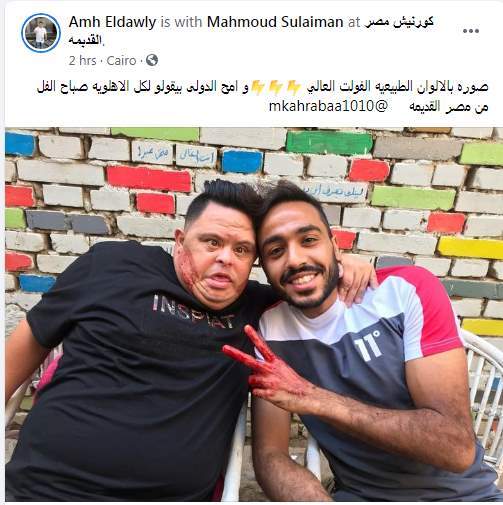Click the INSPIRAT text on black shirt
The height and width of the screenshot is (505, 503).
tap(193, 312)
